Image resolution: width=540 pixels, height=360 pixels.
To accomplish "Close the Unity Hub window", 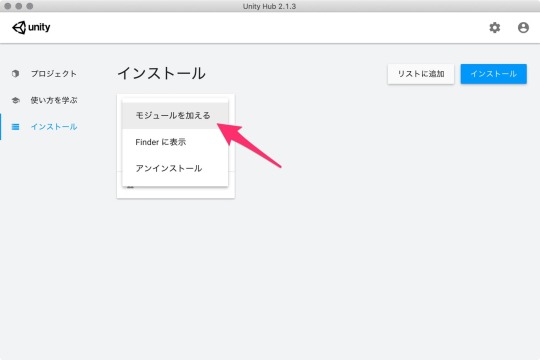I will tap(8, 6).
